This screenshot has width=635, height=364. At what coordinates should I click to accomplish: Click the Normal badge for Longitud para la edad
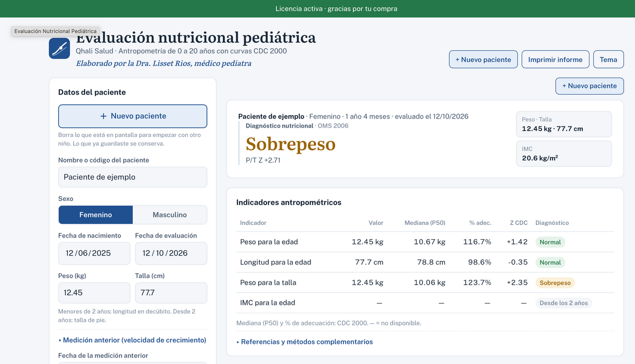tap(550, 262)
